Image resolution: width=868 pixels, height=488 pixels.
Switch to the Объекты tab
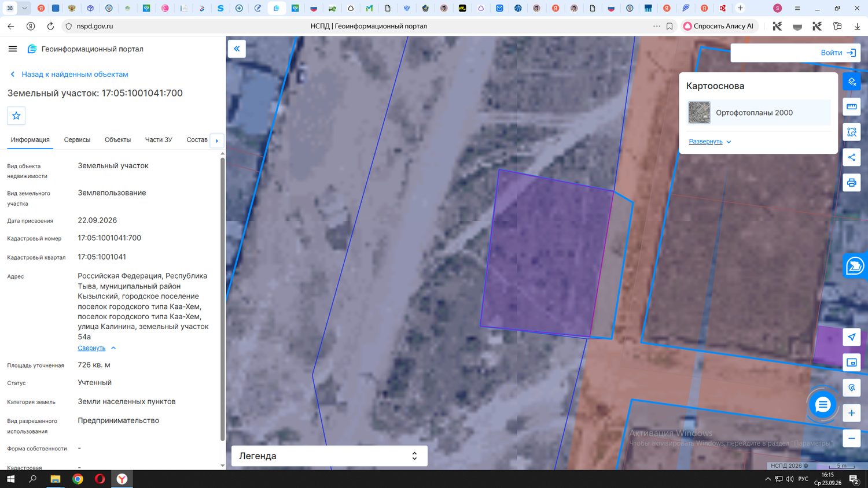pyautogui.click(x=117, y=140)
